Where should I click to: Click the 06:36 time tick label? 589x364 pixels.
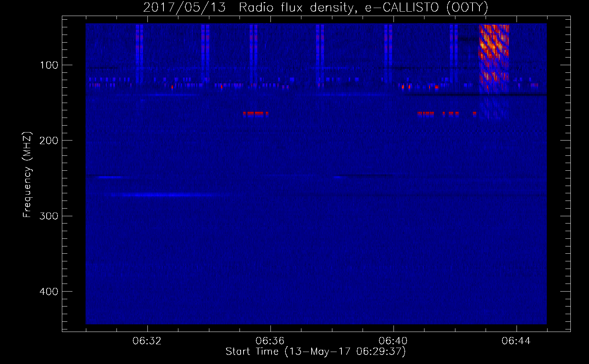tap(270, 341)
